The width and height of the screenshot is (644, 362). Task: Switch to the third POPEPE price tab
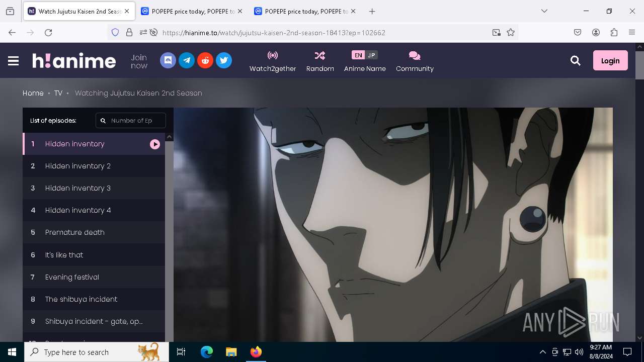(x=305, y=11)
